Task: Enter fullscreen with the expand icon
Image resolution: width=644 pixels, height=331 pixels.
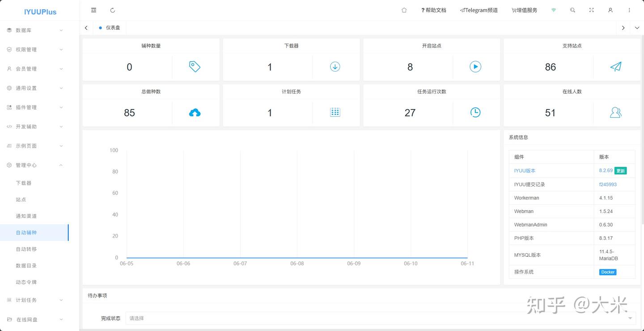Action: tap(591, 10)
